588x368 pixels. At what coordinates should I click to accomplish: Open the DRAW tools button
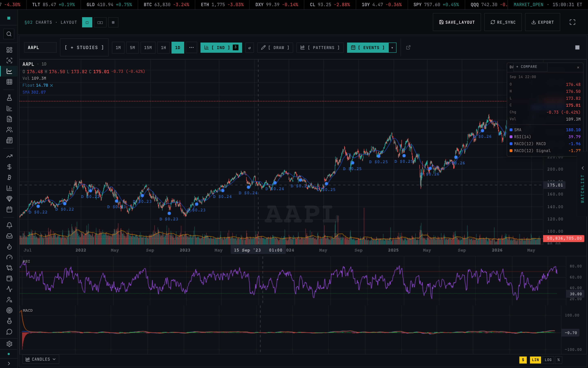[x=275, y=48]
